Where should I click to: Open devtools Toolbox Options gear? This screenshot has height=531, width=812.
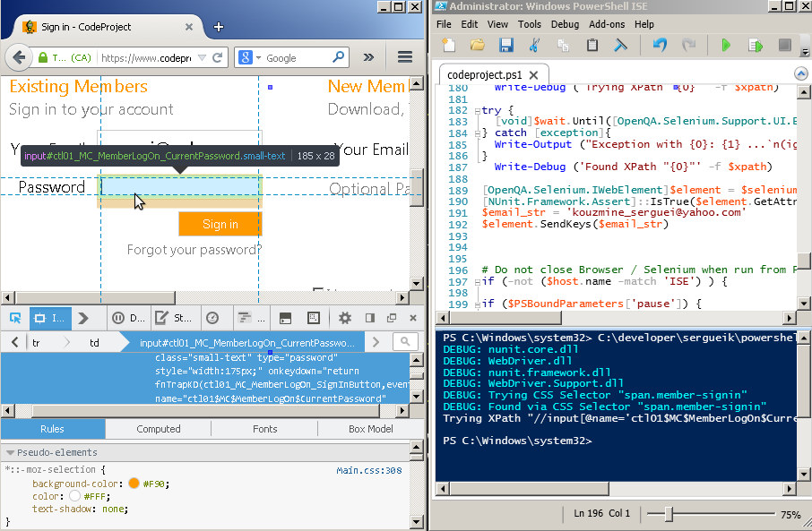pyautogui.click(x=344, y=318)
